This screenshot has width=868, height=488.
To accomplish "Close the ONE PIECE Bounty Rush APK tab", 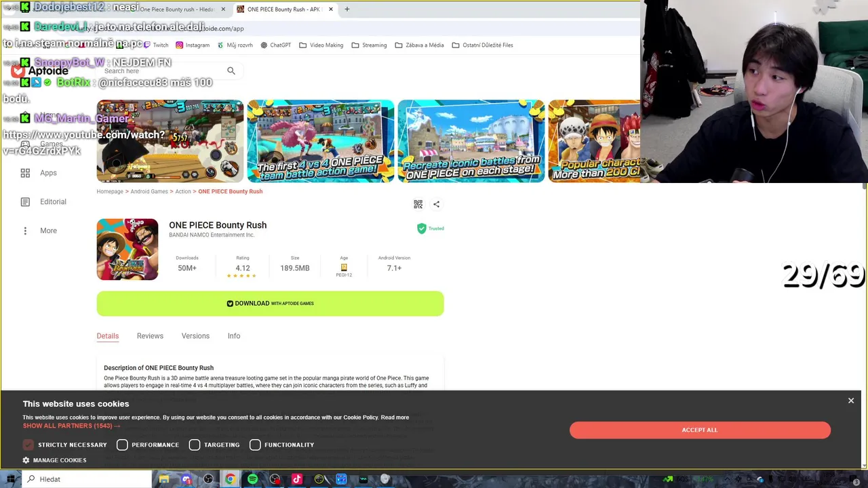I will [331, 9].
